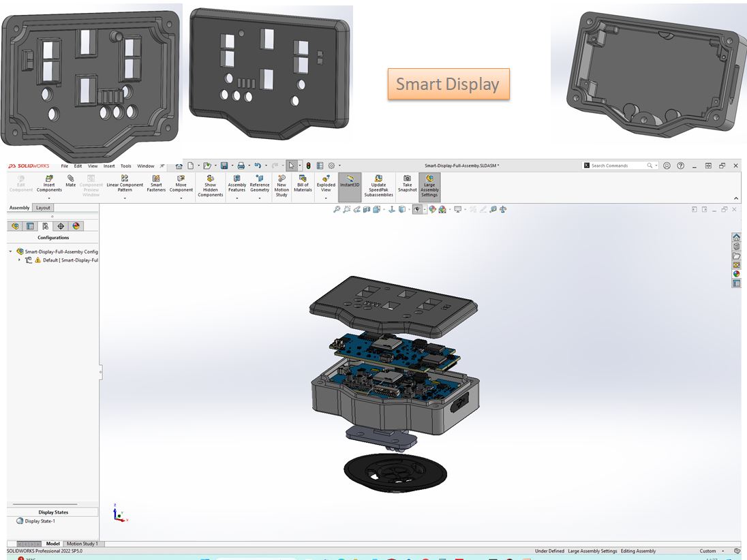Switch to the Layout tab

43,208
